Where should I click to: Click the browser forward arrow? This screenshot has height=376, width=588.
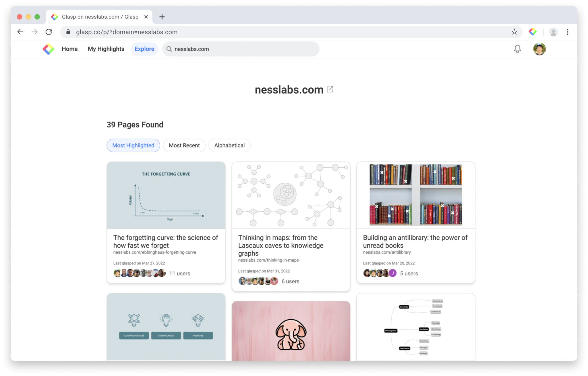34,32
